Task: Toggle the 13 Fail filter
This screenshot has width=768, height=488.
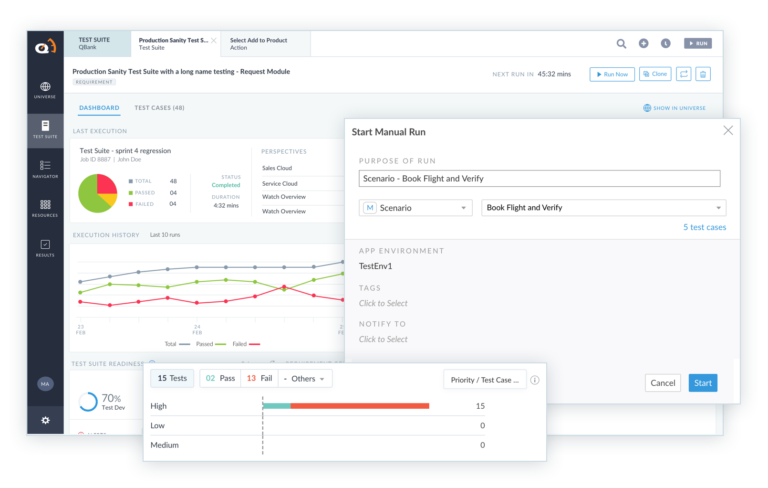Action: pyautogui.click(x=259, y=379)
